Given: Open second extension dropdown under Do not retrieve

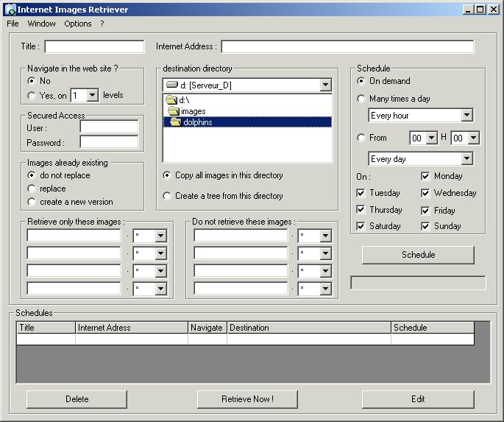Looking at the screenshot, I should (x=326, y=253).
